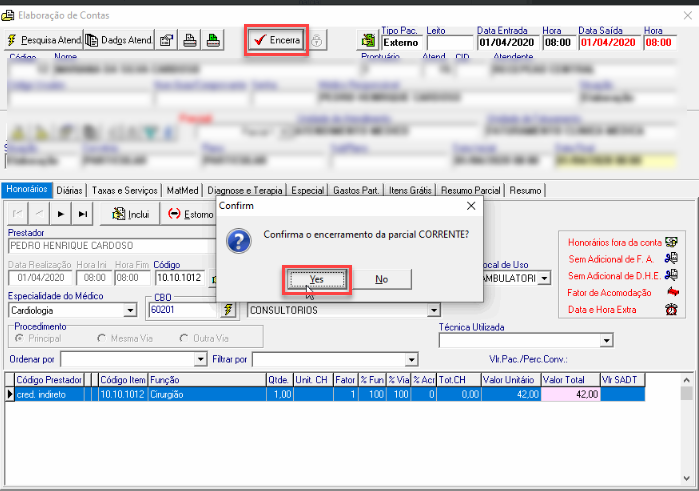Click the padlock icon next to Encerra

coord(317,41)
